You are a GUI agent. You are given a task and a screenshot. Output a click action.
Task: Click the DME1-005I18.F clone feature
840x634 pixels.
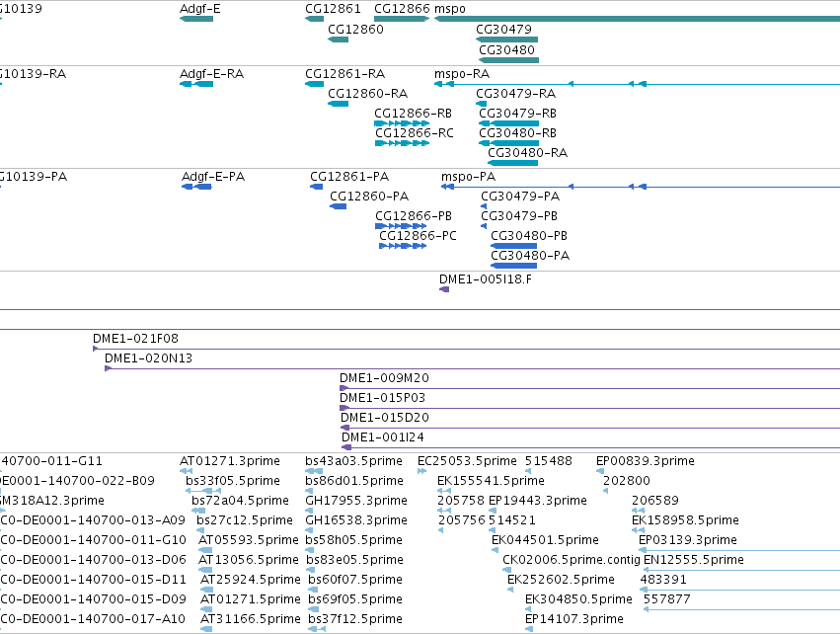pyautogui.click(x=444, y=289)
